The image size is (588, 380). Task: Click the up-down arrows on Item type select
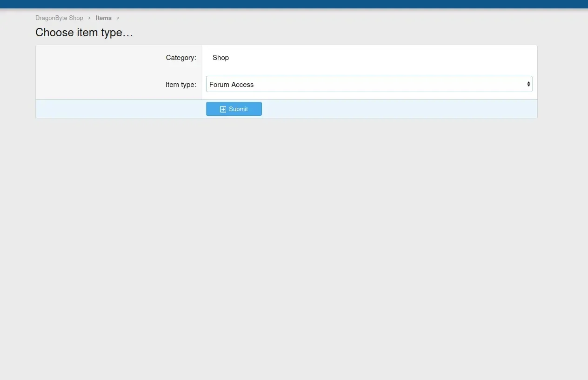pyautogui.click(x=528, y=84)
